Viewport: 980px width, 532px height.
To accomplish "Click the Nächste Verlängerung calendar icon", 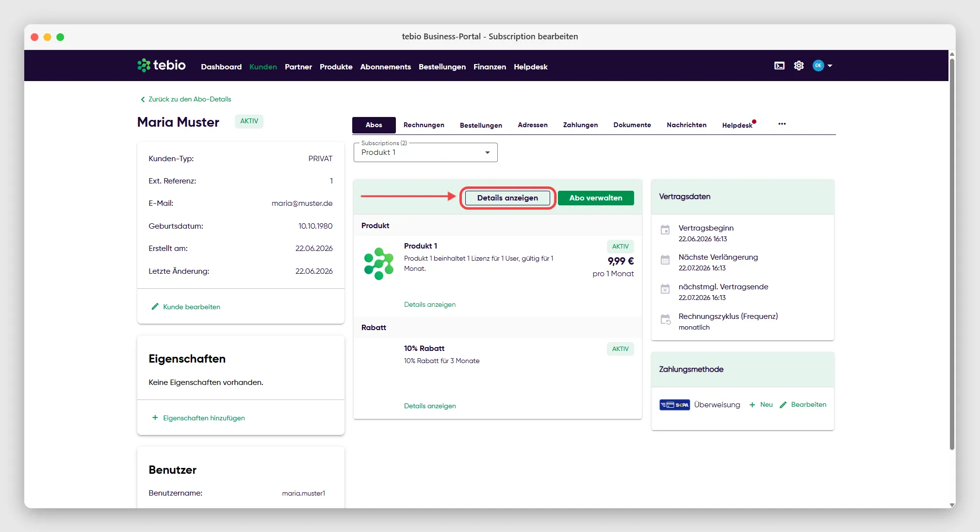I will [665, 260].
